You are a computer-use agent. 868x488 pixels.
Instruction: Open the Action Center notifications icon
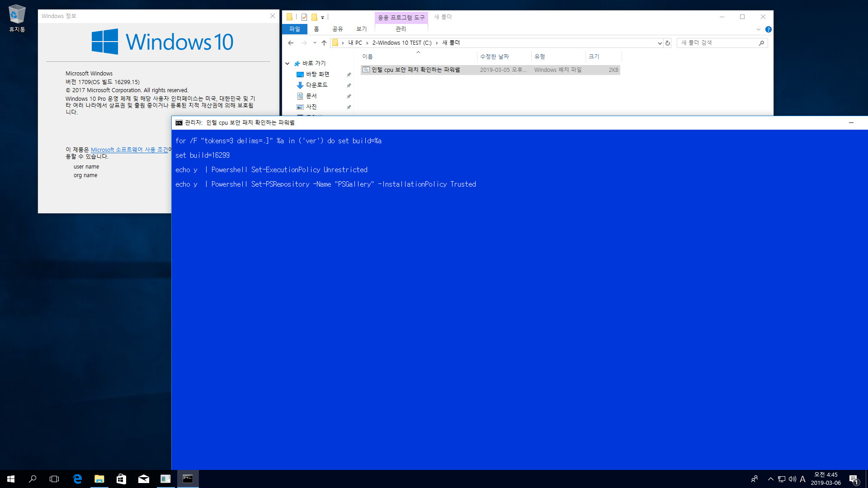point(854,479)
